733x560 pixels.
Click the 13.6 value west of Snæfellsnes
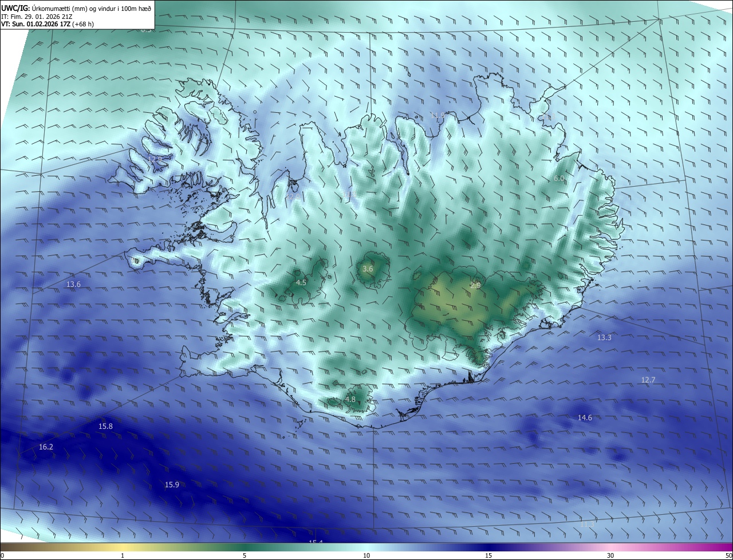(x=73, y=284)
